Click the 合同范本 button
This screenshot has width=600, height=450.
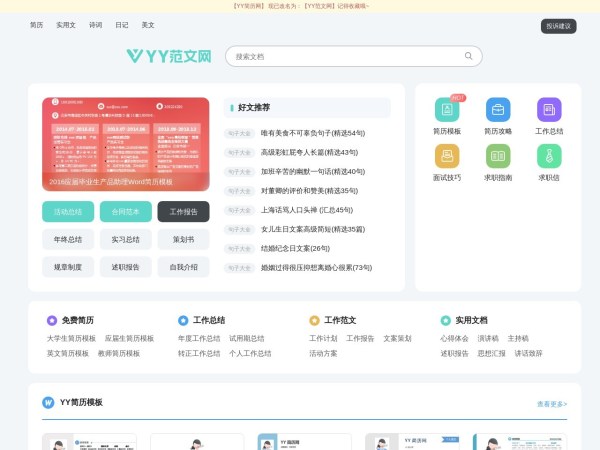point(126,212)
